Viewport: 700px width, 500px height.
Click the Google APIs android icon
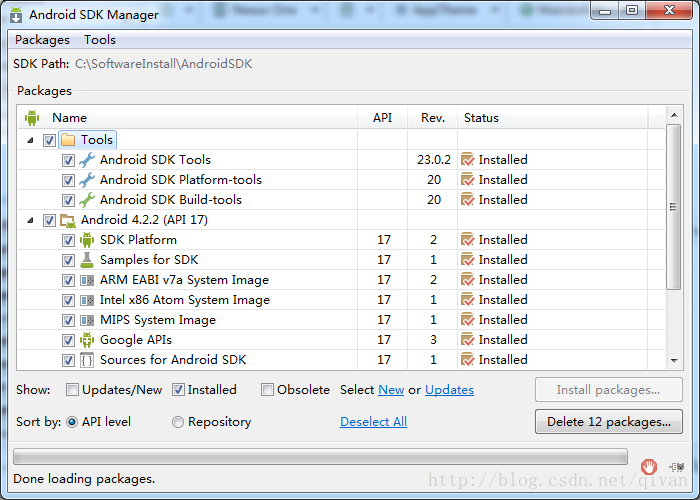87,340
